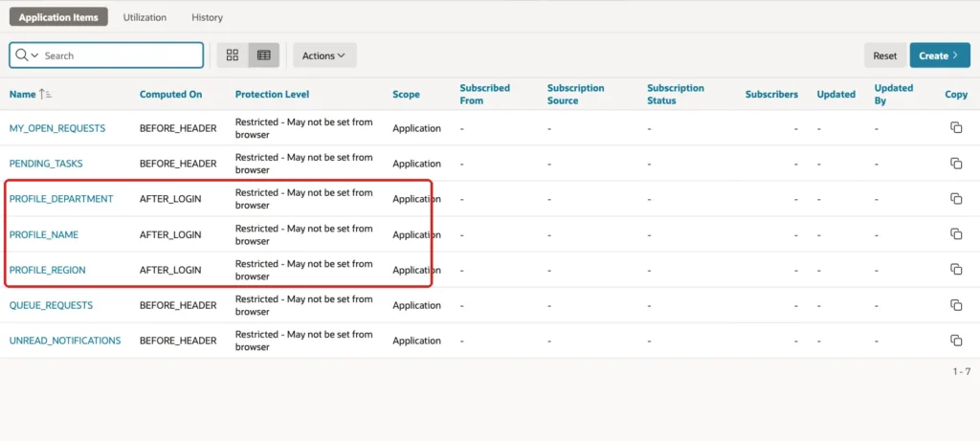Copy the UNREAD_NOTIFICATIONS item

[x=956, y=341]
